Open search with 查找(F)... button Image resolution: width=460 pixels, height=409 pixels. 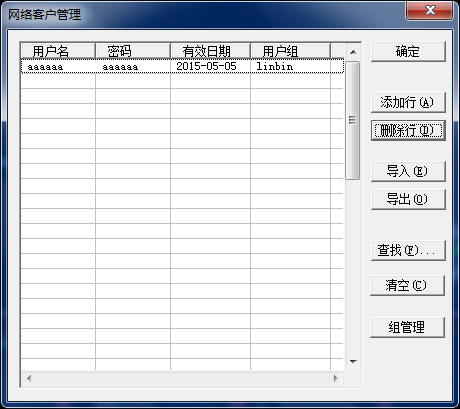click(408, 250)
